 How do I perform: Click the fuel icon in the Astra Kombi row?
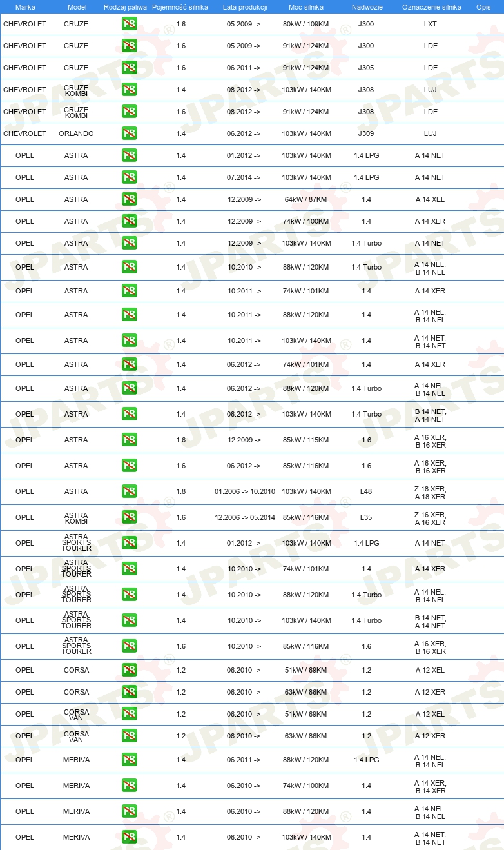coord(129,517)
